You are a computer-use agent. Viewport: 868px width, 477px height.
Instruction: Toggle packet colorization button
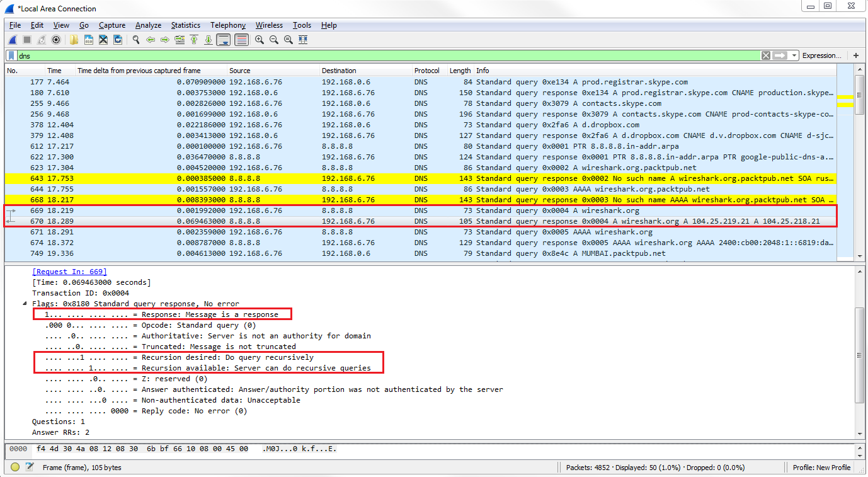point(241,40)
